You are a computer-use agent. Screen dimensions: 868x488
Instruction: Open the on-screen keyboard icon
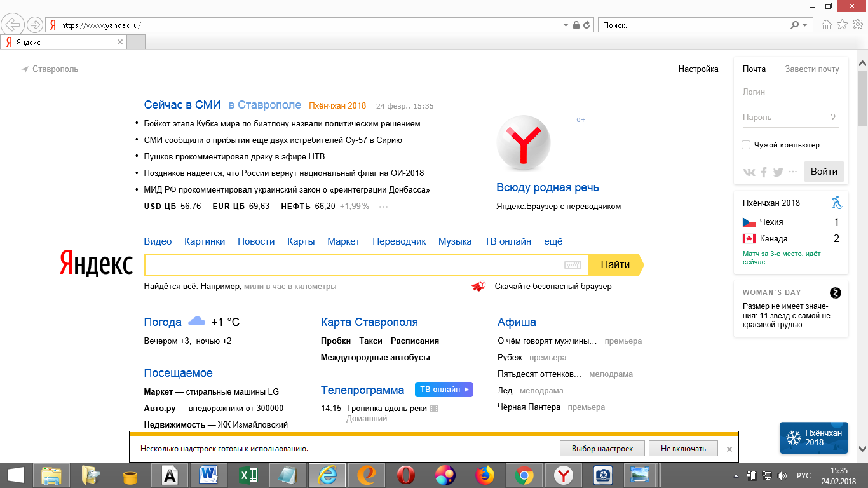(573, 265)
